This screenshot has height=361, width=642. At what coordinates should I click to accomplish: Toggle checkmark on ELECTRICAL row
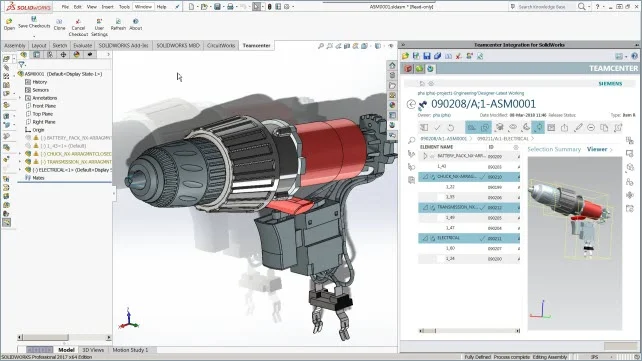pyautogui.click(x=482, y=238)
